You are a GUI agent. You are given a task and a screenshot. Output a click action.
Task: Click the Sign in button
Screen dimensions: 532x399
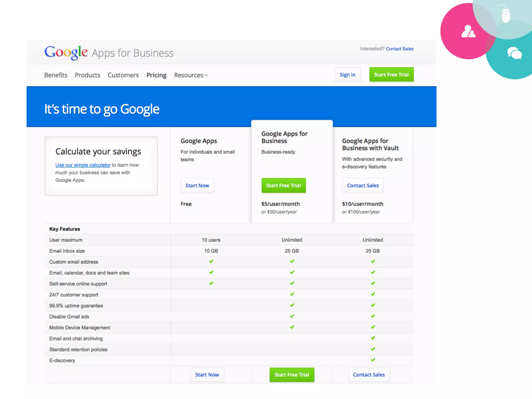pyautogui.click(x=348, y=75)
